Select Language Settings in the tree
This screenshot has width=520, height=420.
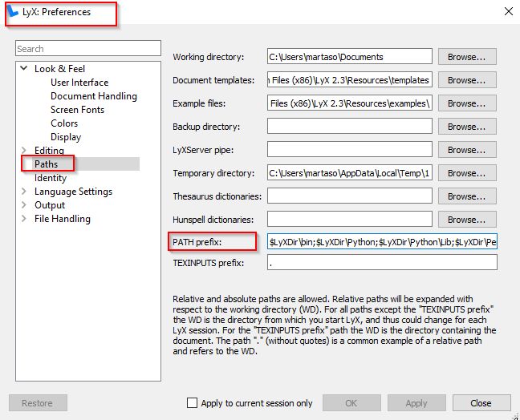73,192
